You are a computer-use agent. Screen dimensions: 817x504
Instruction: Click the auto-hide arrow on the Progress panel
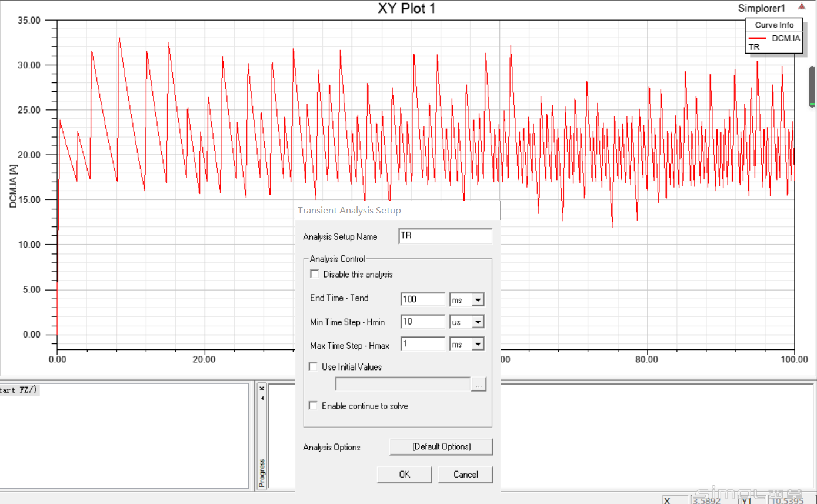pos(262,398)
